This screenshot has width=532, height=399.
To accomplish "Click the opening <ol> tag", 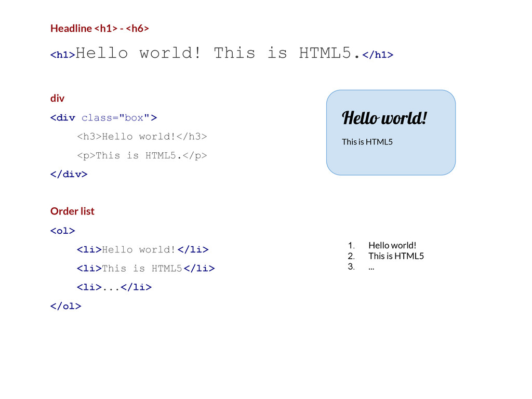I will pyautogui.click(x=62, y=231).
